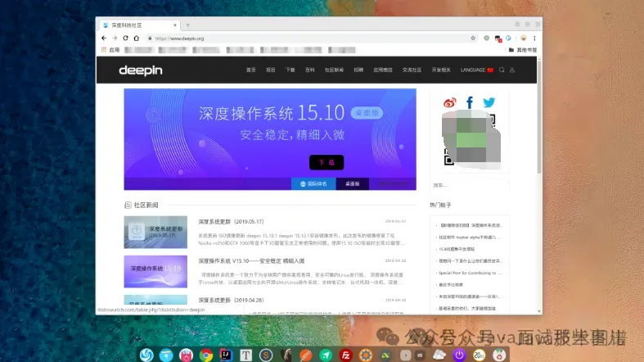Open article 深度系统更新（2019.04.28）
Screen dimensions: 644x362
click(x=231, y=301)
